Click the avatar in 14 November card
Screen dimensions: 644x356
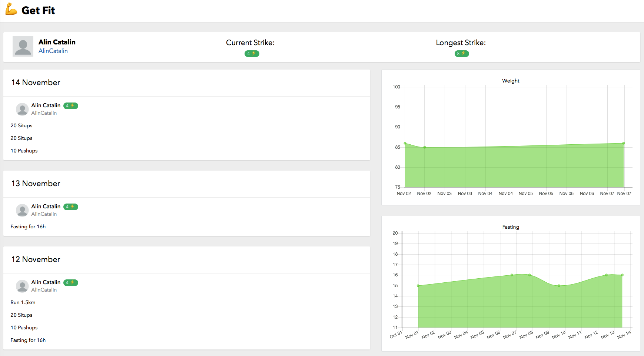22,109
